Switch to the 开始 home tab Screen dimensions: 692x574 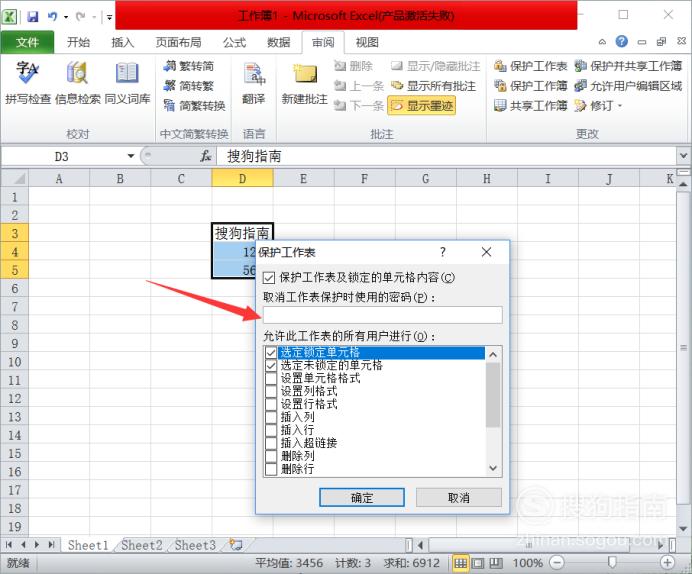coord(79,42)
